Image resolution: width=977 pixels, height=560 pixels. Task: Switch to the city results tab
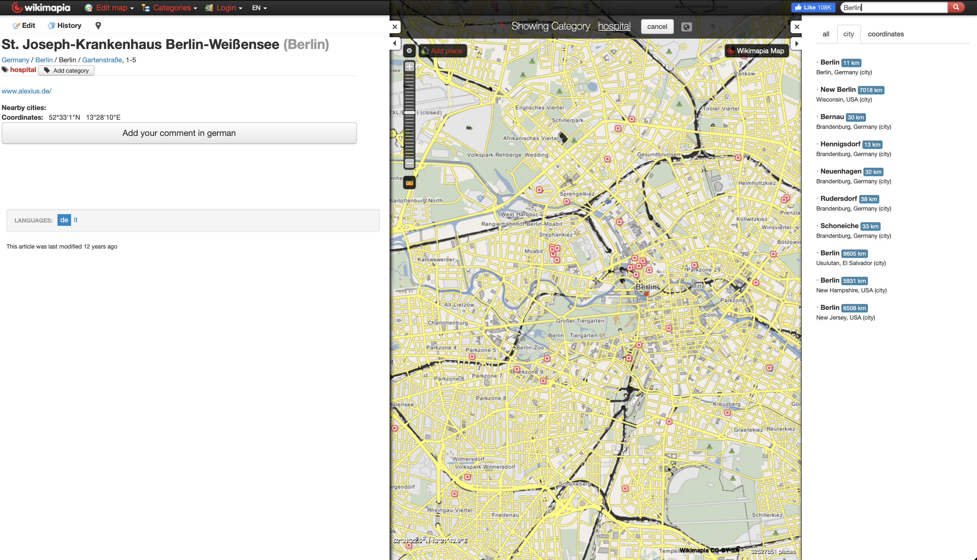point(848,34)
